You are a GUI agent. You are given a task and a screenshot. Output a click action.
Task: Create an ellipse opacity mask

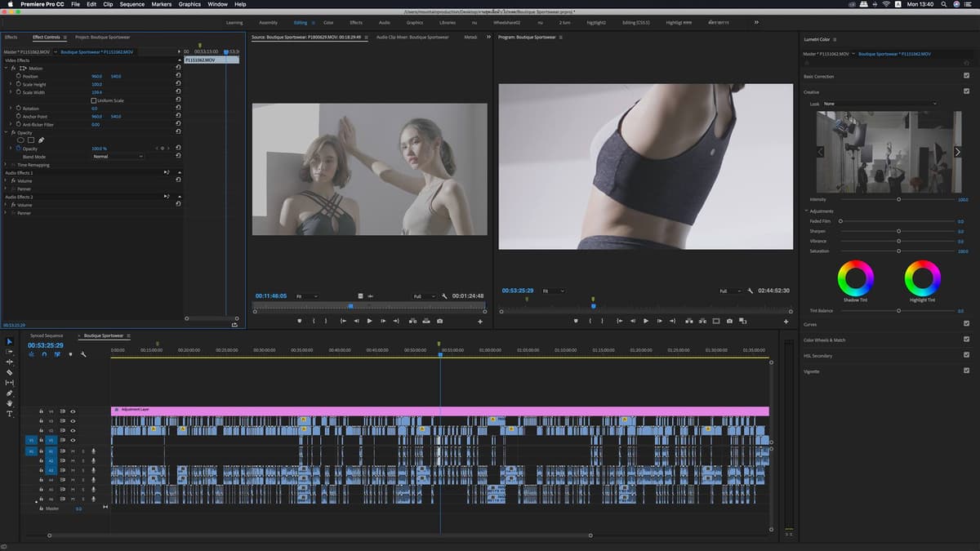pyautogui.click(x=21, y=140)
